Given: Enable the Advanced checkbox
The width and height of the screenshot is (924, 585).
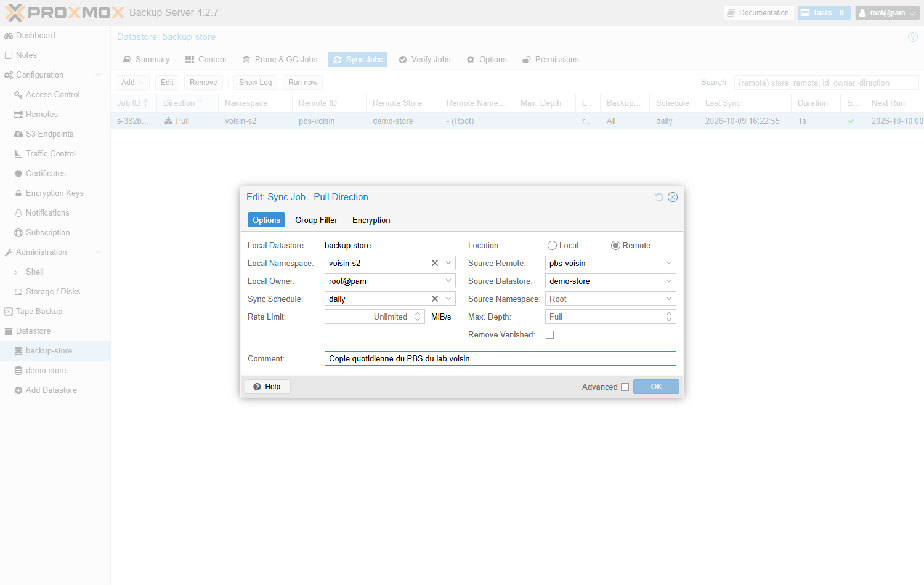Looking at the screenshot, I should (625, 387).
